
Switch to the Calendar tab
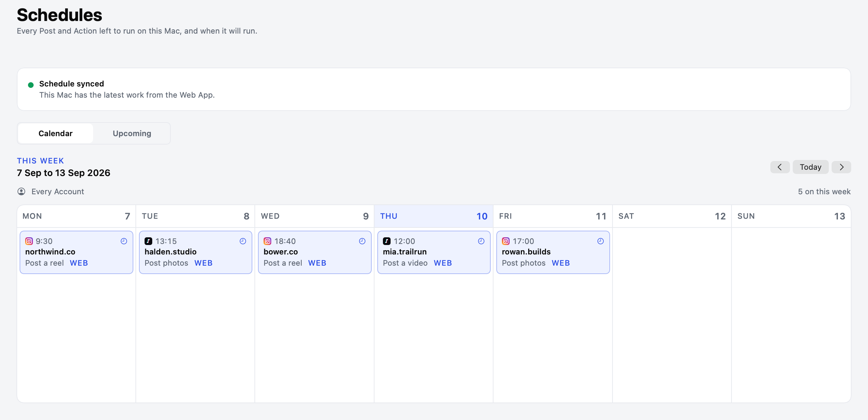click(56, 133)
